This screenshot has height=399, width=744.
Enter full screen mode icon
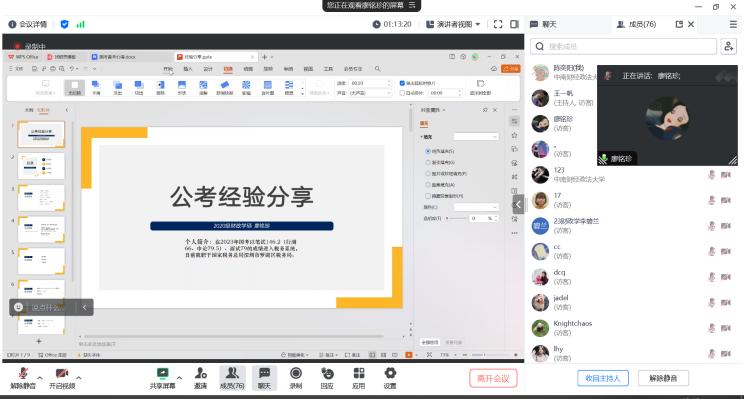click(498, 24)
